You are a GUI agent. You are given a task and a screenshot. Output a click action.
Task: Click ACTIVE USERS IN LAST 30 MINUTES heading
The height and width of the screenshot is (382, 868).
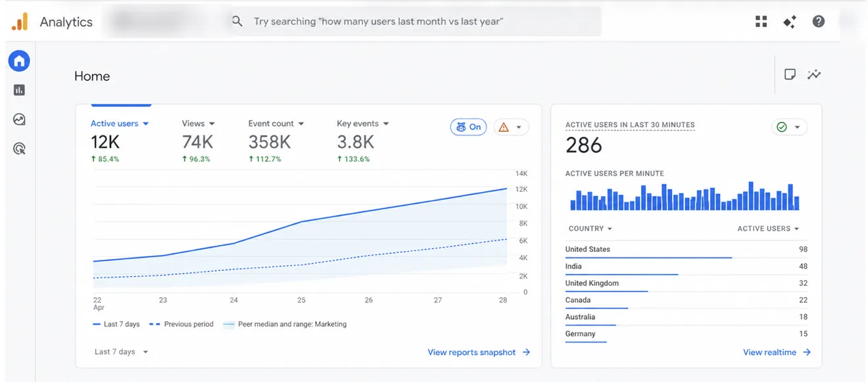coord(630,125)
